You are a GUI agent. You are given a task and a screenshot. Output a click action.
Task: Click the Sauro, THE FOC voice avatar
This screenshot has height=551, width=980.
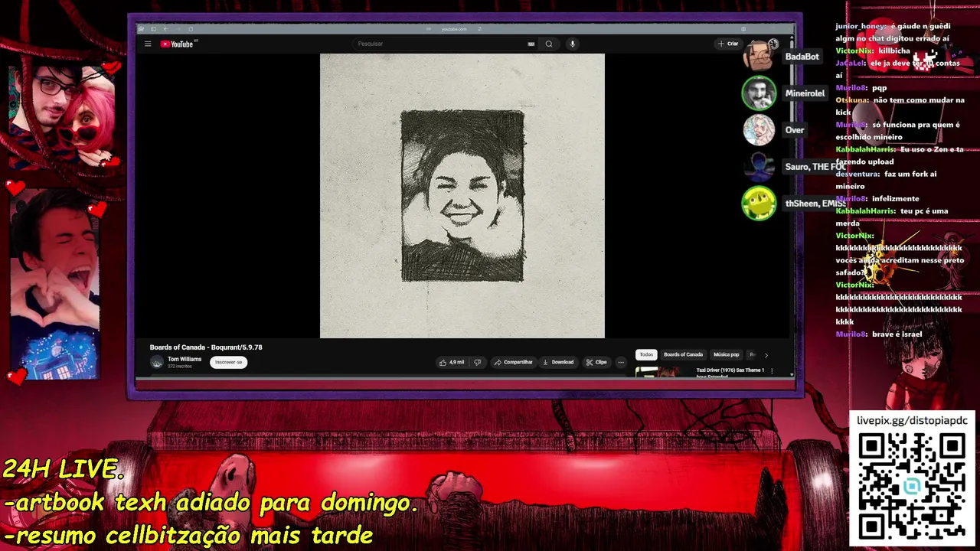click(759, 167)
